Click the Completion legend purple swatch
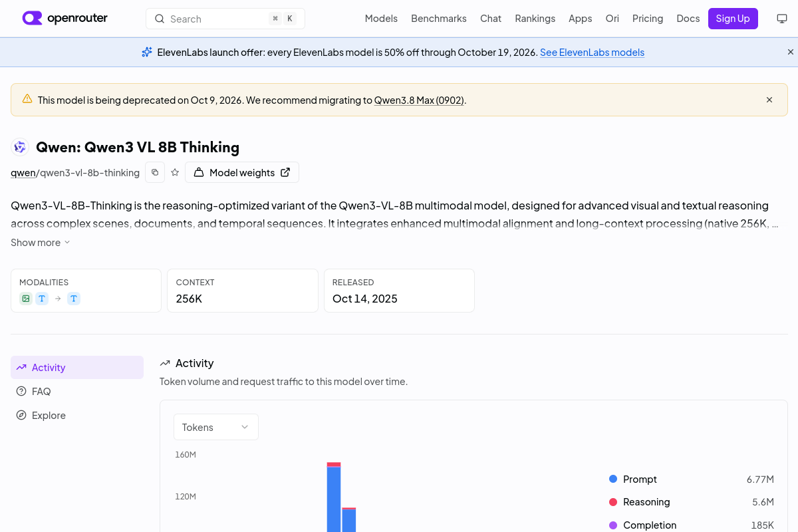 613,525
